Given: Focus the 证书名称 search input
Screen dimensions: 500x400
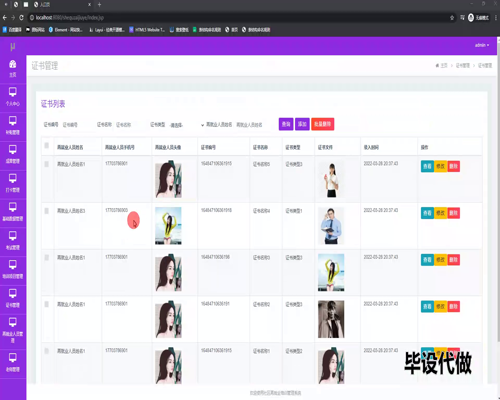Looking at the screenshot, I should click(130, 125).
